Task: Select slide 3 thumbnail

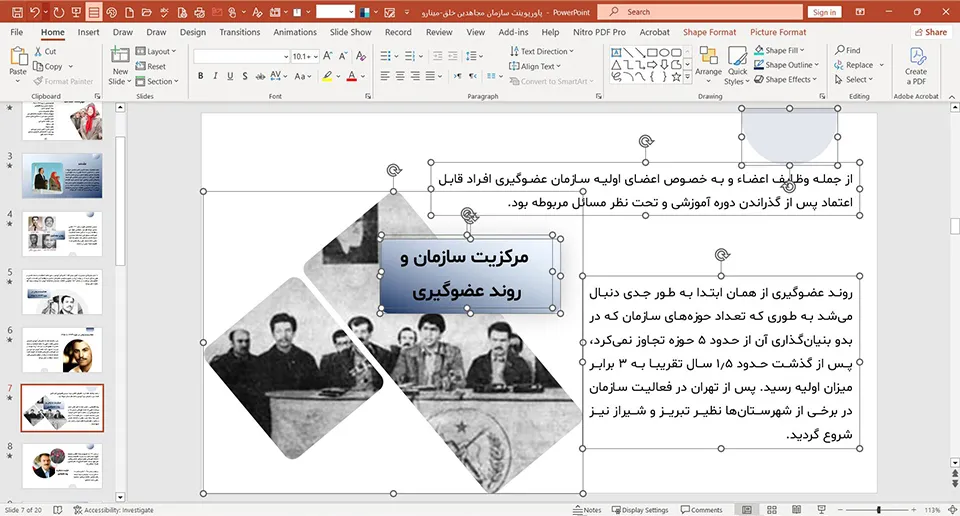Action: 62,176
